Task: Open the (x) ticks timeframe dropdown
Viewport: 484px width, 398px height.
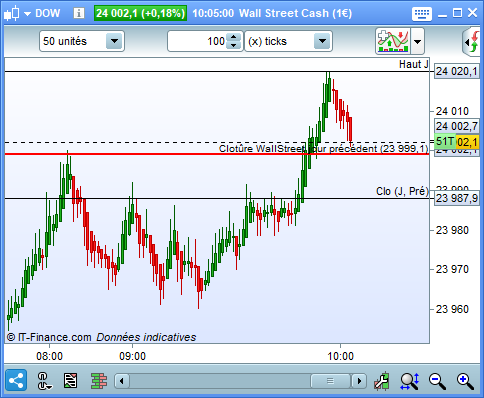Action: tap(288, 41)
